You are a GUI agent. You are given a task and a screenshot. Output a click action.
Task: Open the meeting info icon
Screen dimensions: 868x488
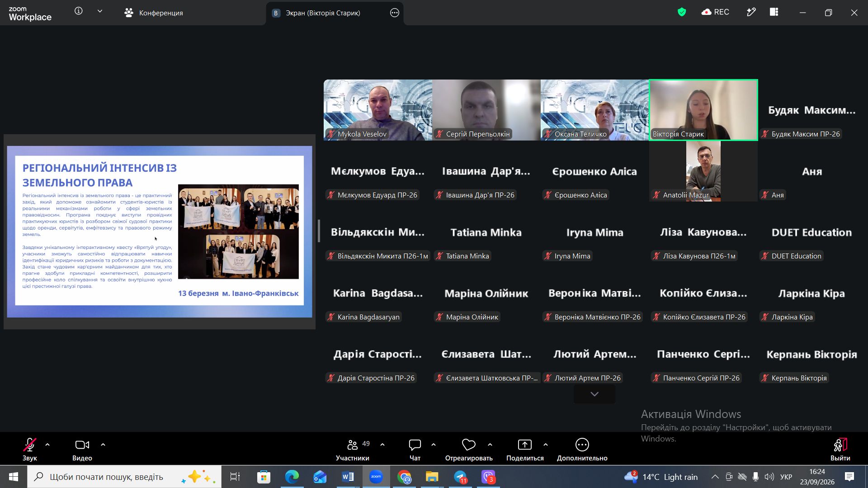(x=79, y=11)
